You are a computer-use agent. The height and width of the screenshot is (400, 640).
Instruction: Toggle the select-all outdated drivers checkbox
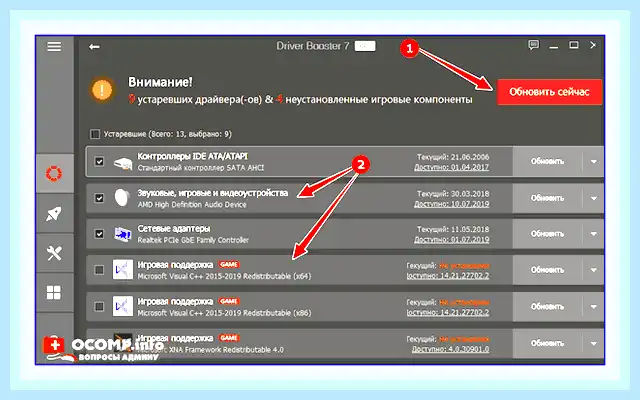point(95,134)
